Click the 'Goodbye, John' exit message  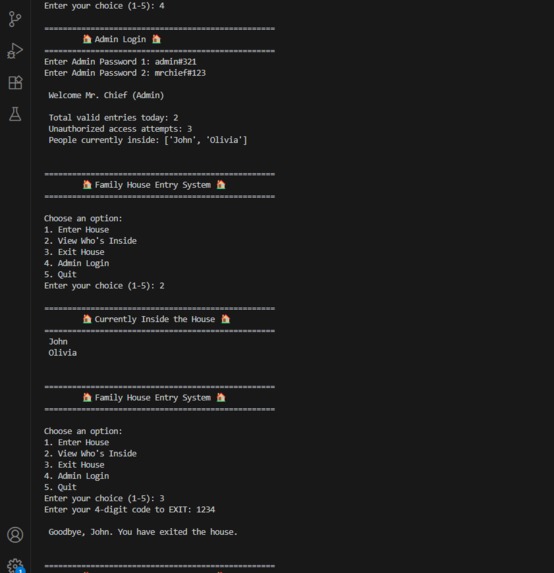pyautogui.click(x=143, y=532)
